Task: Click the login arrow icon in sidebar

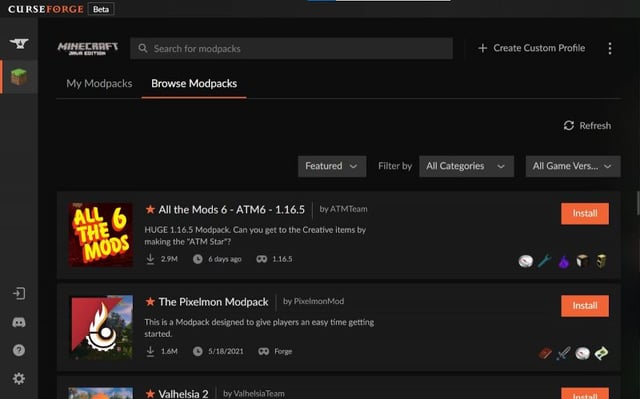Action: [19, 293]
